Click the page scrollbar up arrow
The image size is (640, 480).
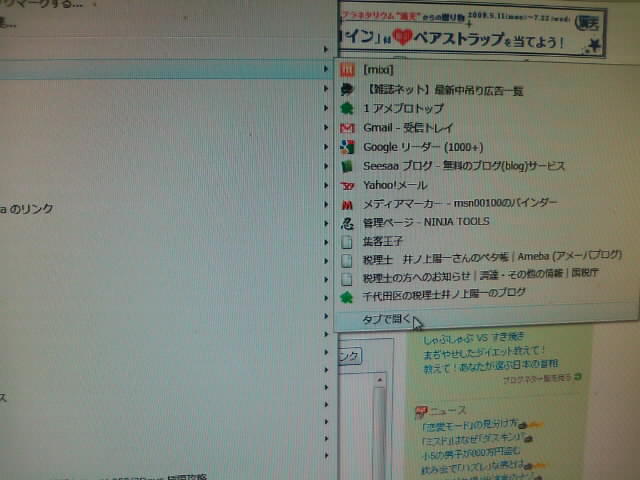pyautogui.click(x=380, y=380)
